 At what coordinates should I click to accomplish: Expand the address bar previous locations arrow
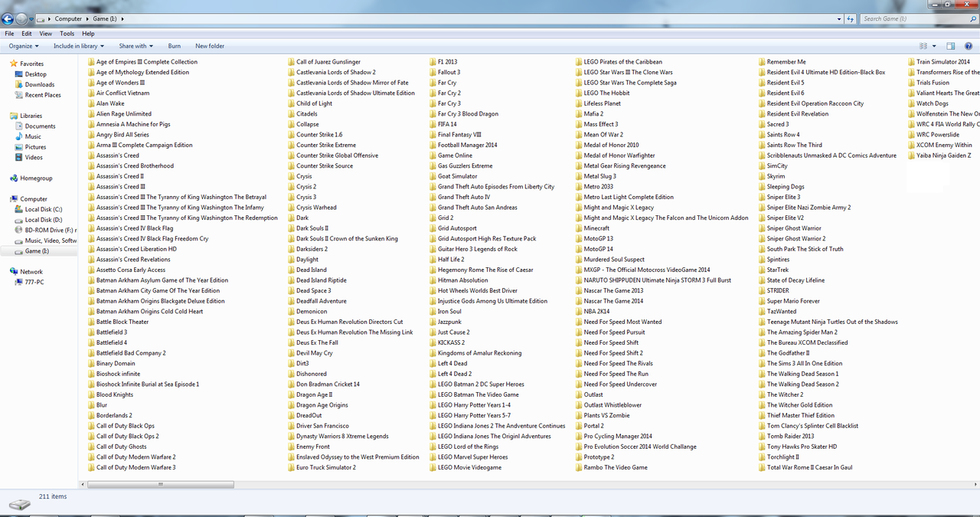pos(838,18)
